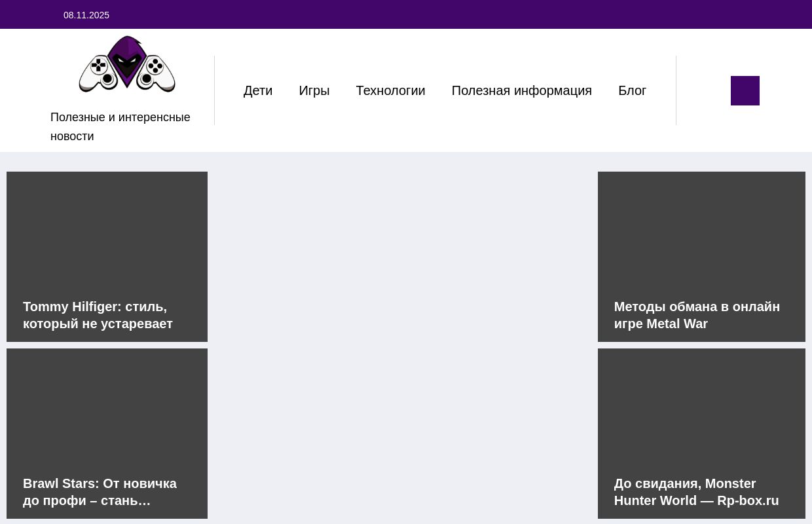Navigate to the Блог page
The width and height of the screenshot is (812, 524).
point(632,90)
